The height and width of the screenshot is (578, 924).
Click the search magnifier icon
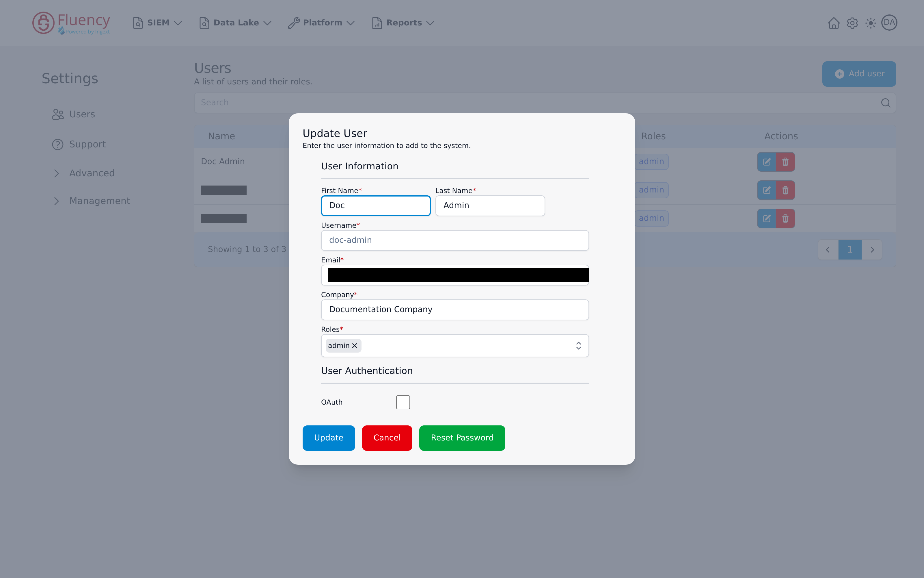coord(886,103)
